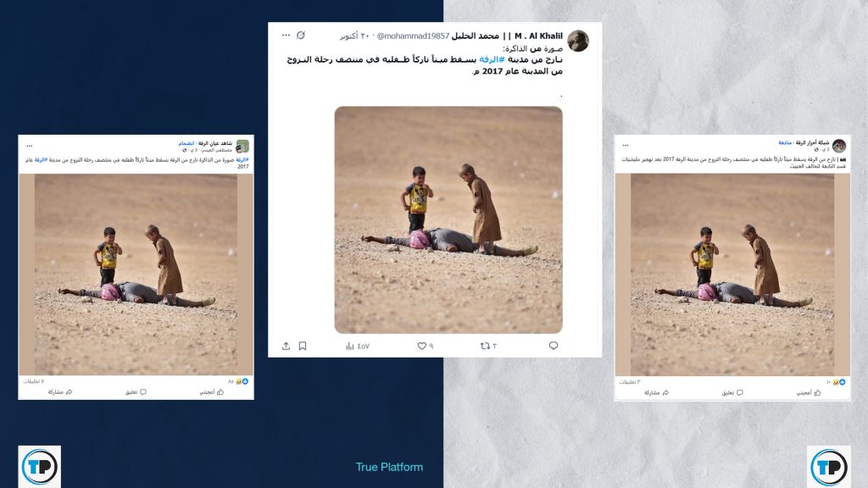Click the share upload icon on tweet
The image size is (868, 488).
286,346
